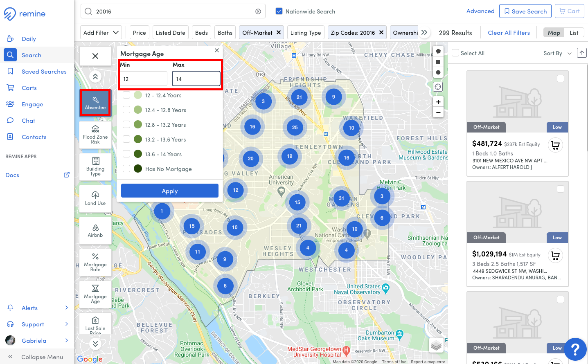Viewport: 588px width, 364px height.
Task: Check the 12.8 - 13.2 Years option
Action: click(127, 124)
